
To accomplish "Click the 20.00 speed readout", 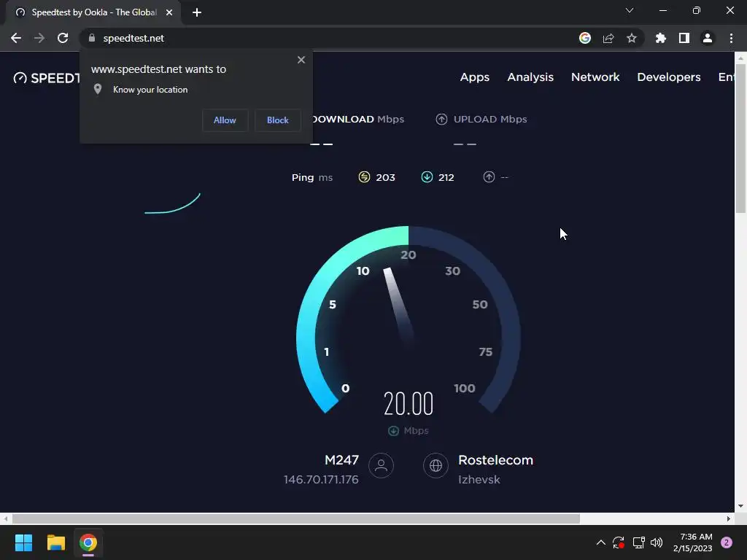I will click(x=409, y=404).
